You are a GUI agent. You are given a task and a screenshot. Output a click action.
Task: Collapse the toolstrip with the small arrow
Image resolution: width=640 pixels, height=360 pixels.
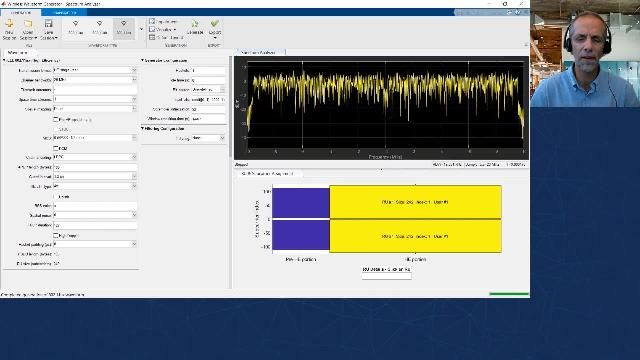(526, 44)
